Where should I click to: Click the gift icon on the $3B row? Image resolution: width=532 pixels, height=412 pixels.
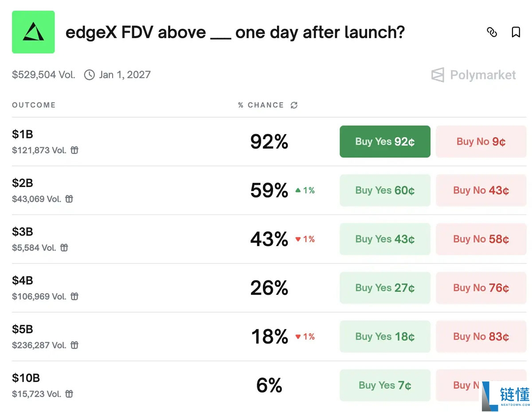(x=64, y=248)
